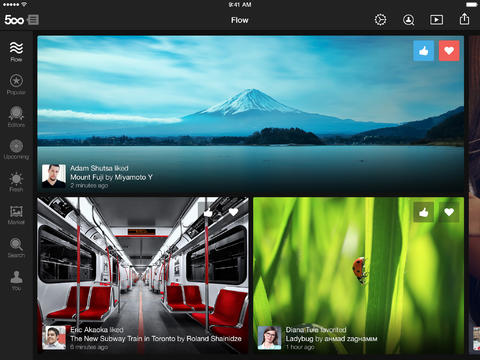This screenshot has height=360, width=480.
Task: Tap the battery indicator in status bar
Action: point(471,4)
